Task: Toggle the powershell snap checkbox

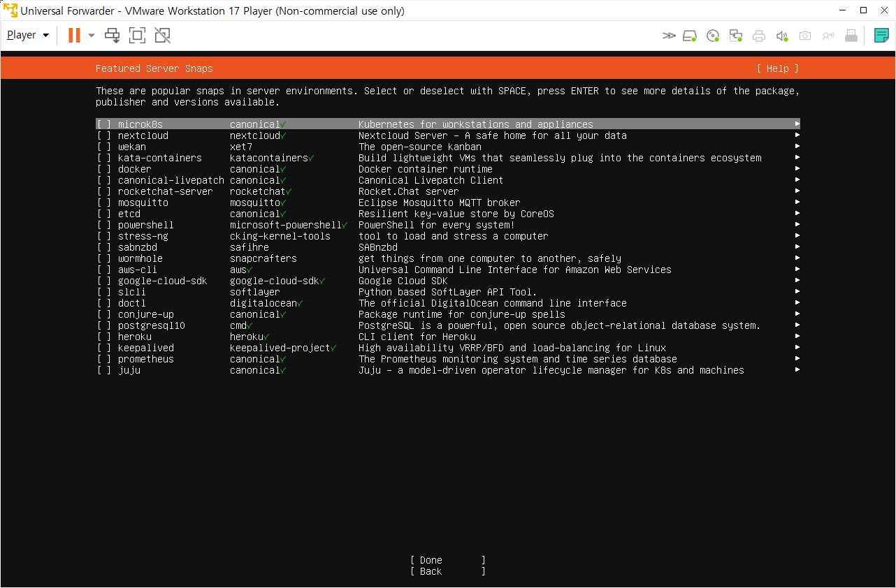Action: (104, 225)
